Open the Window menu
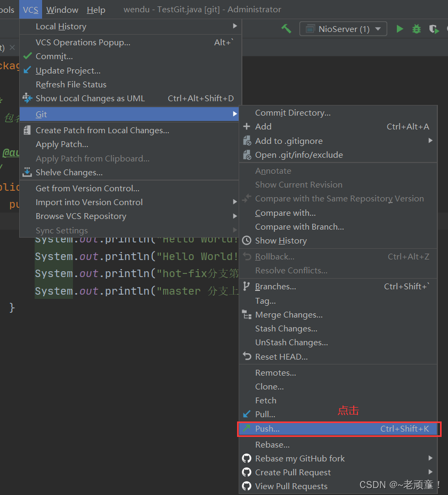 coord(62,10)
